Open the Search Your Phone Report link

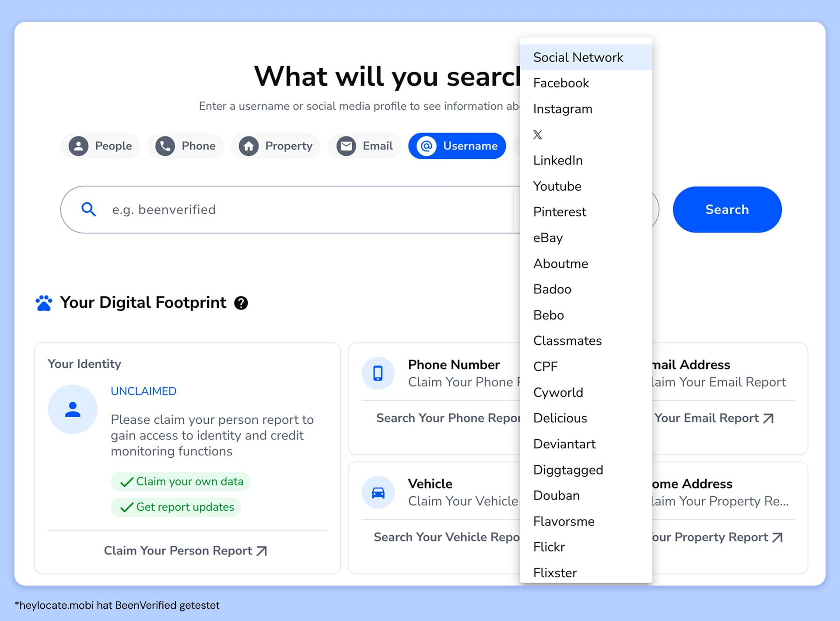coord(448,418)
